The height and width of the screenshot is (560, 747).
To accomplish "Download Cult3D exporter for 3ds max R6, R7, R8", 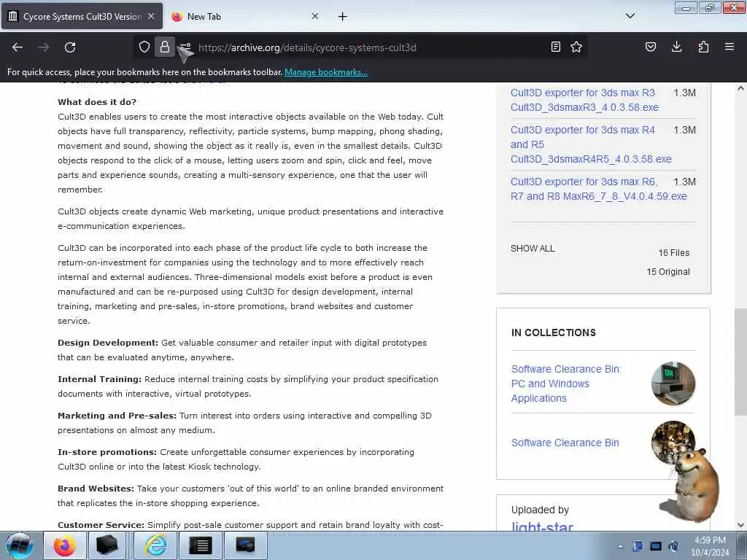I will click(x=599, y=189).
